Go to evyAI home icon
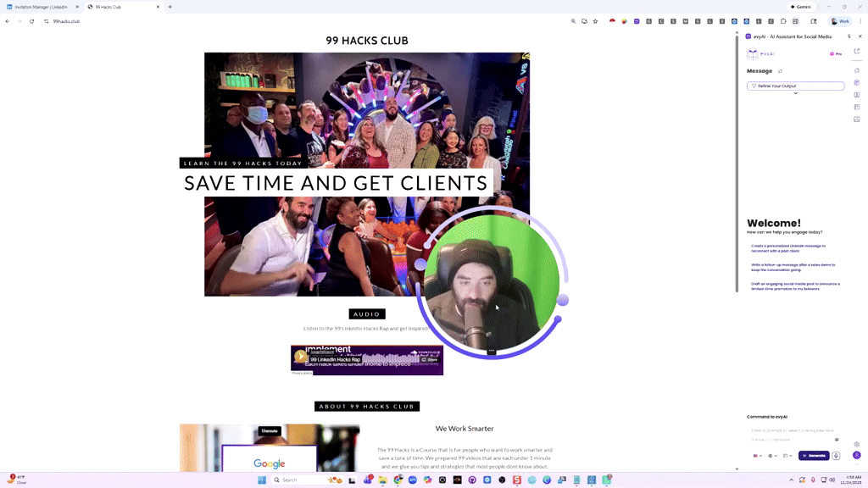The image size is (868, 488). tap(857, 70)
